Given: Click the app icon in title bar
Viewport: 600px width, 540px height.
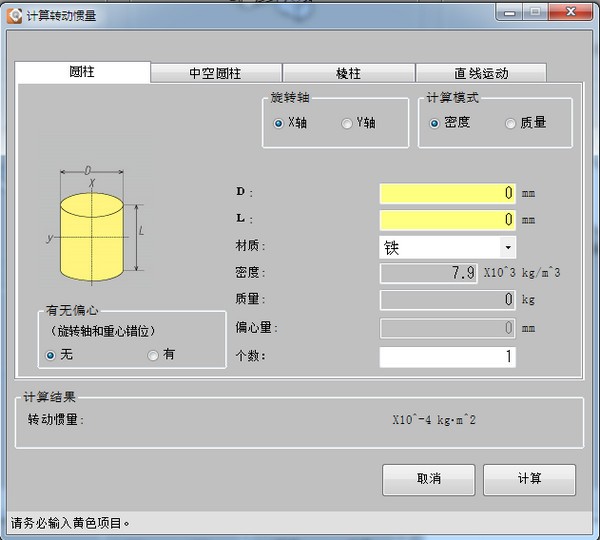Looking at the screenshot, I should coord(14,16).
